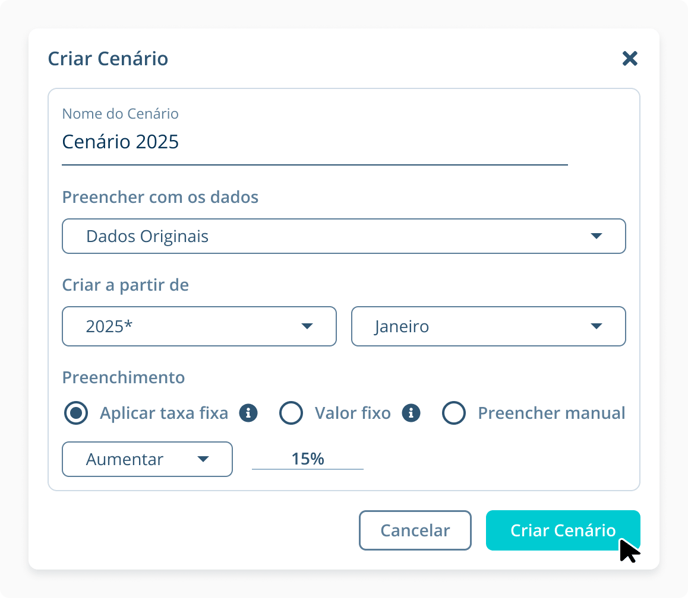Choose the Valor fixo radio option
Viewport: 688px width, 598px height.
pos(291,413)
